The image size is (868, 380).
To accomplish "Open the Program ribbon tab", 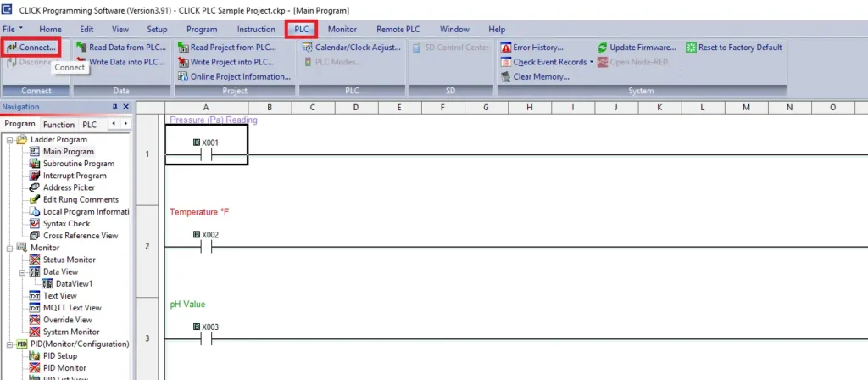I will pyautogui.click(x=202, y=30).
